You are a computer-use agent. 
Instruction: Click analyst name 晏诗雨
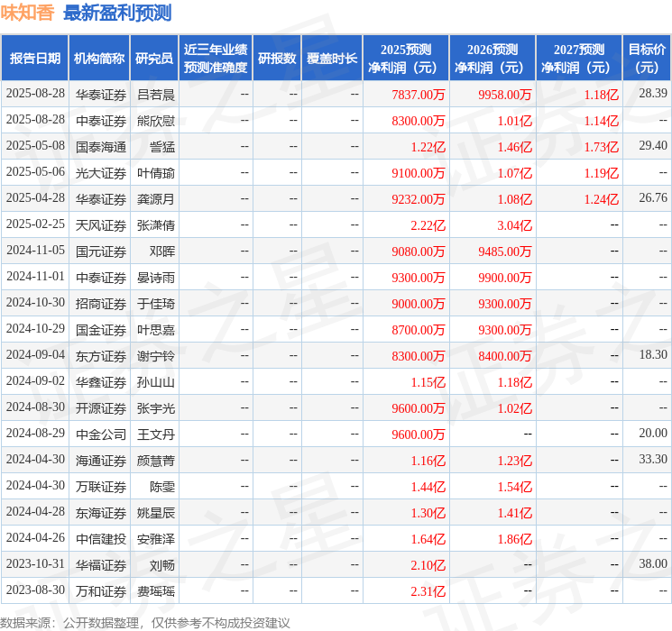[x=155, y=278]
